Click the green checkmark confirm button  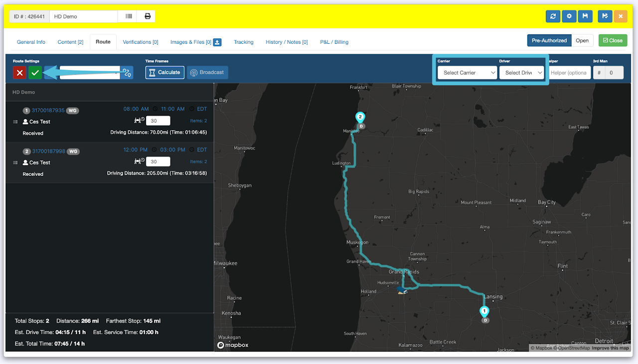(35, 73)
